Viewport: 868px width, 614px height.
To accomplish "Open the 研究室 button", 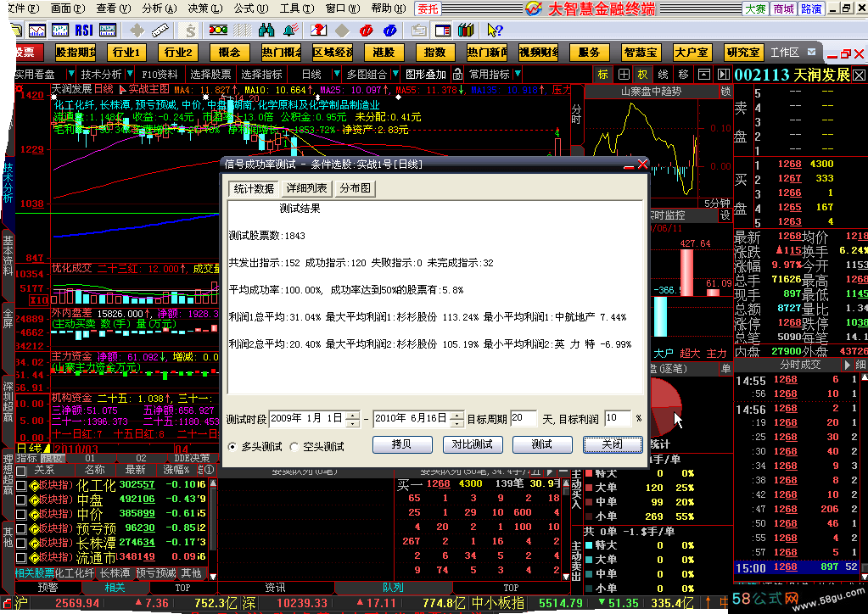I will pos(743,53).
